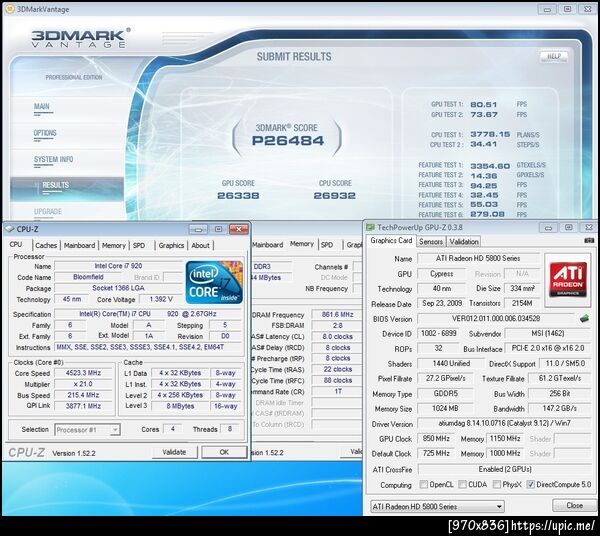Toggle the CUDA checkbox

coord(462,484)
